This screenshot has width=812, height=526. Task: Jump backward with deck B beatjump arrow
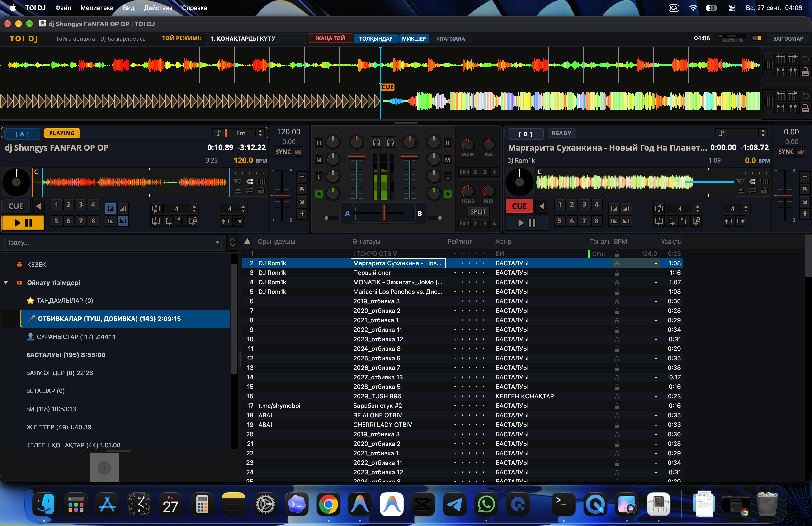pyautogui.click(x=728, y=221)
